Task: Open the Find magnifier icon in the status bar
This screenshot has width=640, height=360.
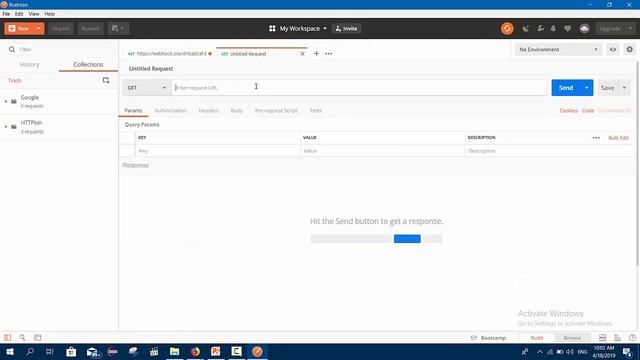Action: tap(22, 338)
